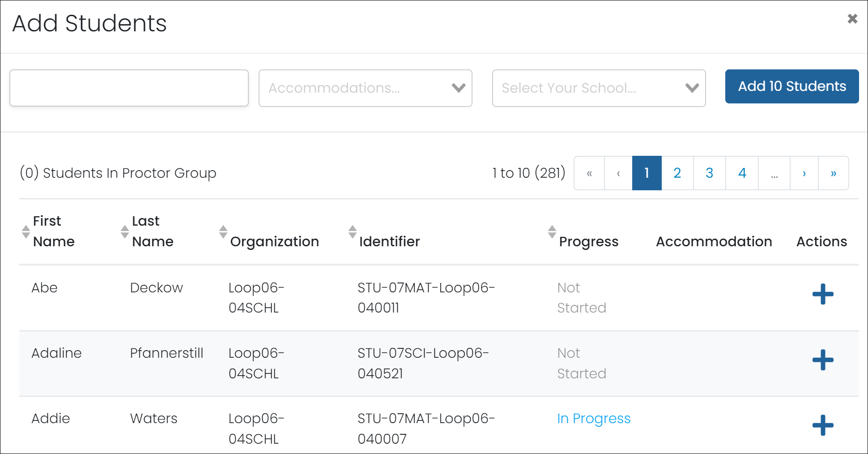Open the Accommodations dropdown

click(x=365, y=88)
